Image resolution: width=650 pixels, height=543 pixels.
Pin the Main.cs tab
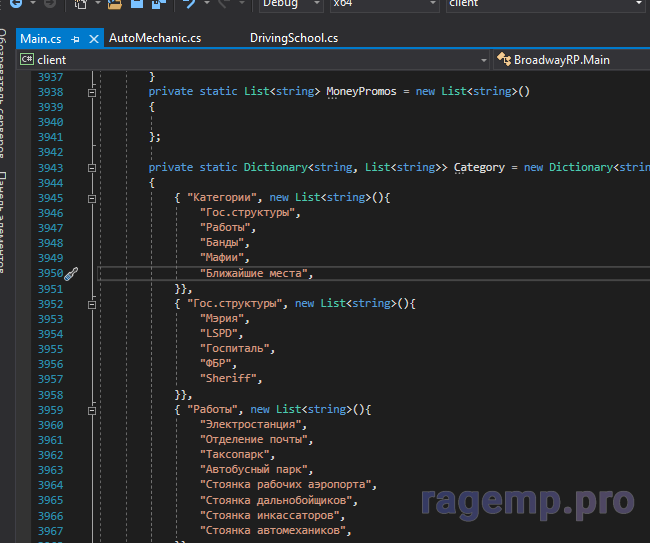75,39
